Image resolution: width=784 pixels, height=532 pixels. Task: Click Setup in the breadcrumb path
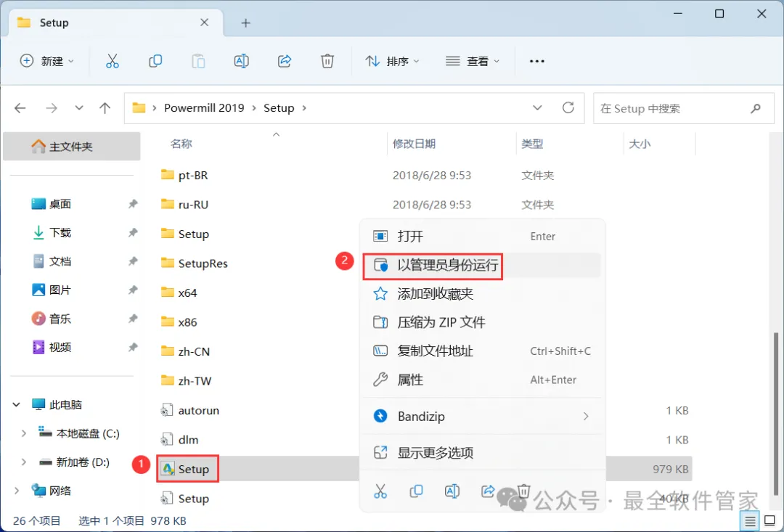pyautogui.click(x=279, y=108)
